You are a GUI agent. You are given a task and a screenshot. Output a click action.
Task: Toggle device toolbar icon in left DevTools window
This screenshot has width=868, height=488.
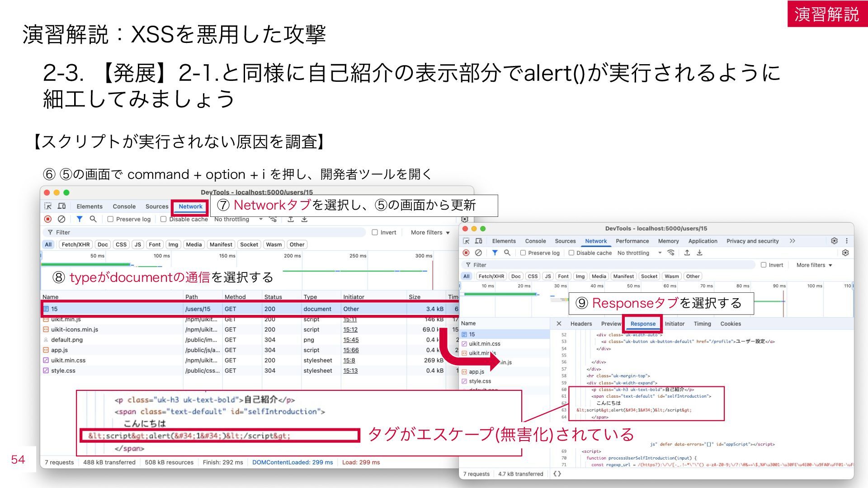pyautogui.click(x=62, y=206)
